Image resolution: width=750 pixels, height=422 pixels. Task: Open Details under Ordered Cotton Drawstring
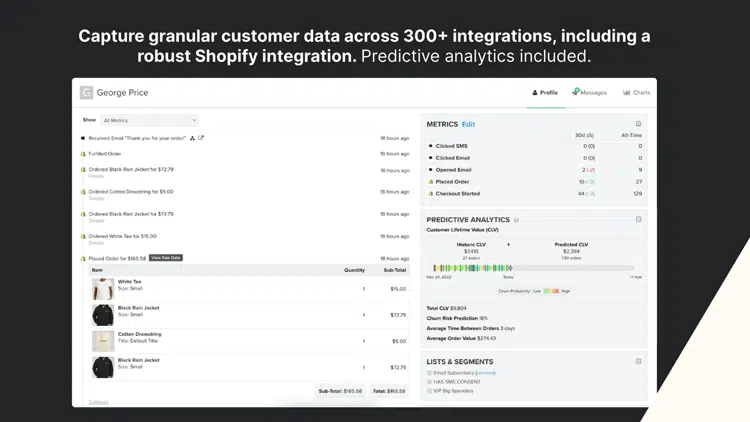(x=96, y=198)
